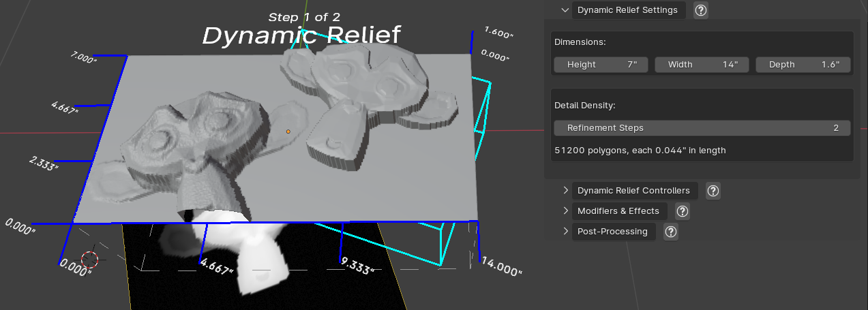
Task: Expand the Dynamic Relief Controllers panel
Action: [565, 191]
